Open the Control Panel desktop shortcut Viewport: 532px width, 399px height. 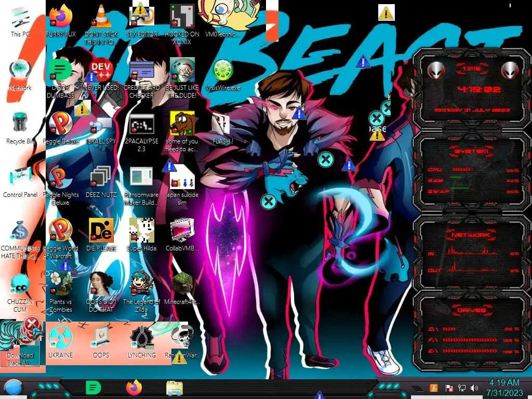[x=20, y=181]
